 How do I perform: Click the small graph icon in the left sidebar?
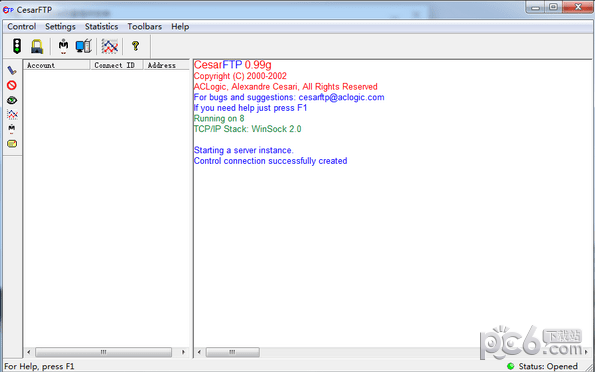click(x=12, y=114)
